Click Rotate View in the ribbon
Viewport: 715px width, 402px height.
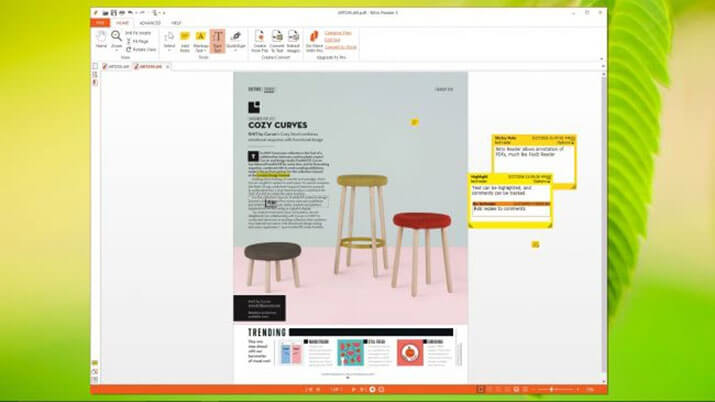[x=141, y=49]
